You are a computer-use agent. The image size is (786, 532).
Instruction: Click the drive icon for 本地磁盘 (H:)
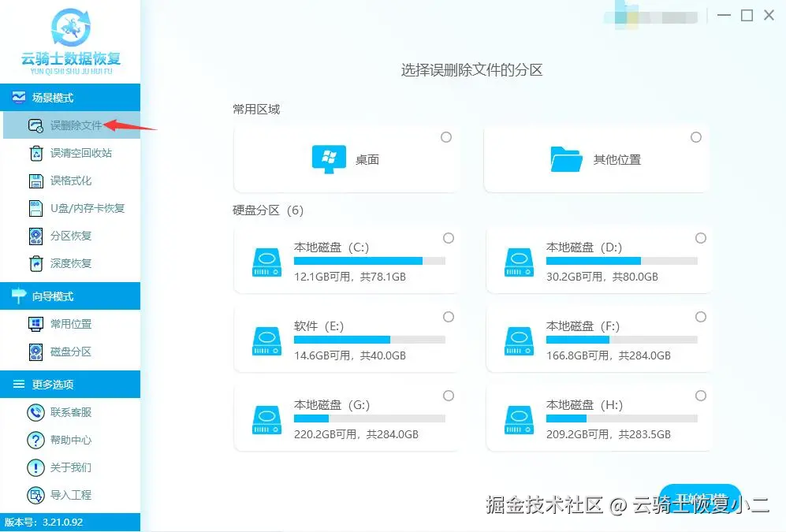[x=519, y=420]
